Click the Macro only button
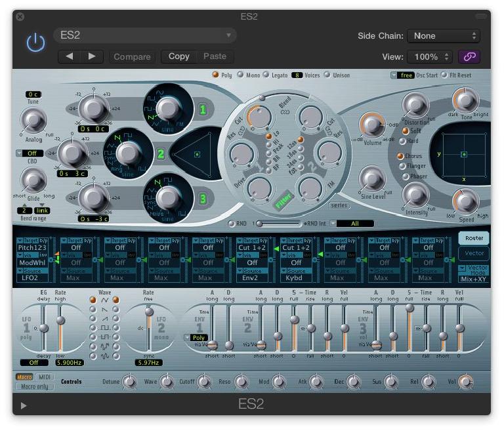 click(34, 386)
